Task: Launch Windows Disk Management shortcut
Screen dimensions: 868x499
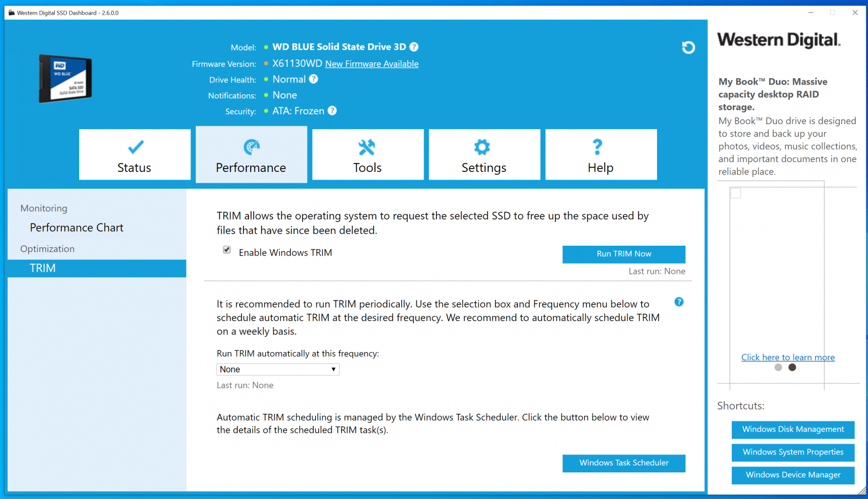Action: click(x=793, y=430)
